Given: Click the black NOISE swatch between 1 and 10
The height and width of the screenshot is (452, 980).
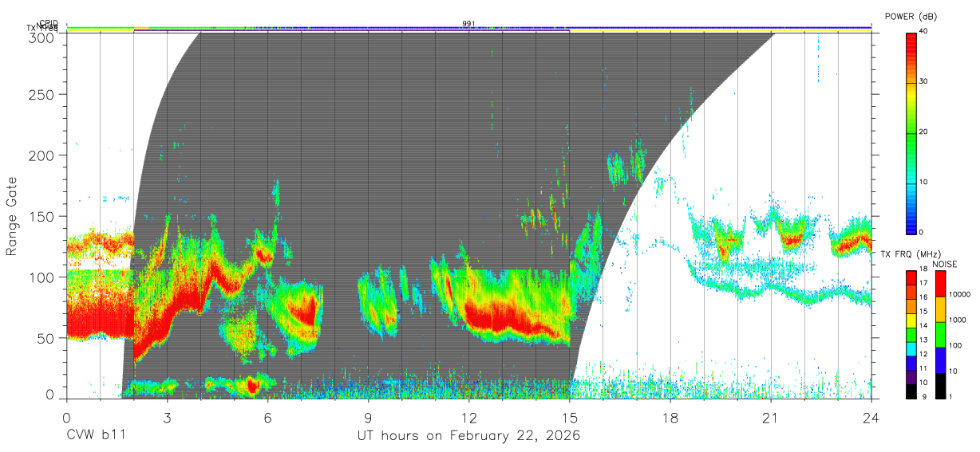Looking at the screenshot, I should 941,386.
